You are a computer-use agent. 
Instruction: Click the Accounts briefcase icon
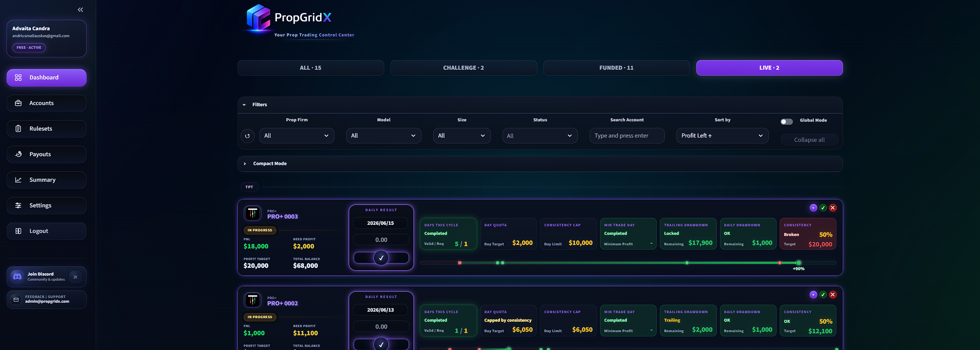pyautogui.click(x=18, y=103)
